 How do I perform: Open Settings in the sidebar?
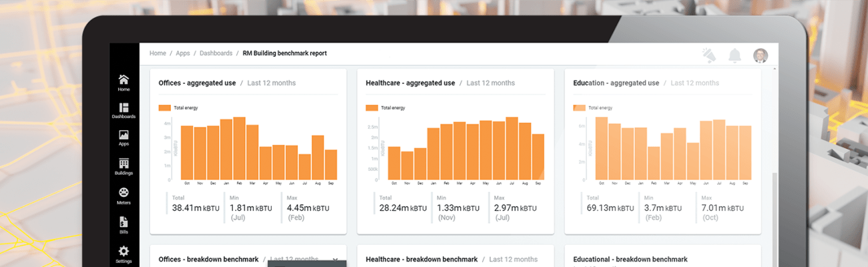tap(124, 254)
